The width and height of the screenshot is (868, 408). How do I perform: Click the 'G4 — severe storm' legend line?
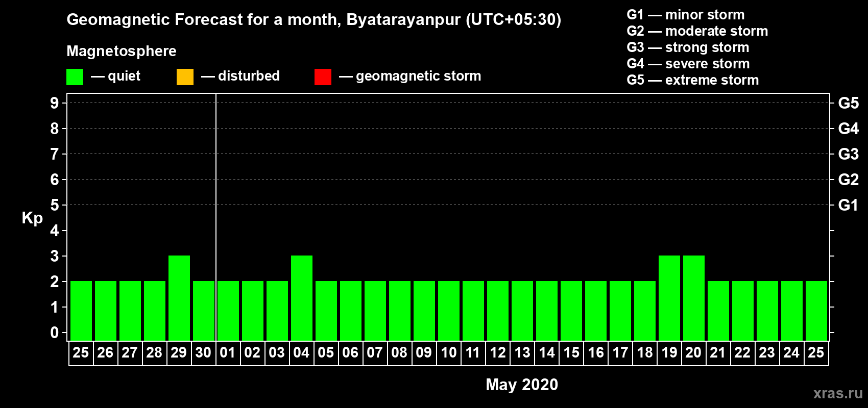click(688, 64)
